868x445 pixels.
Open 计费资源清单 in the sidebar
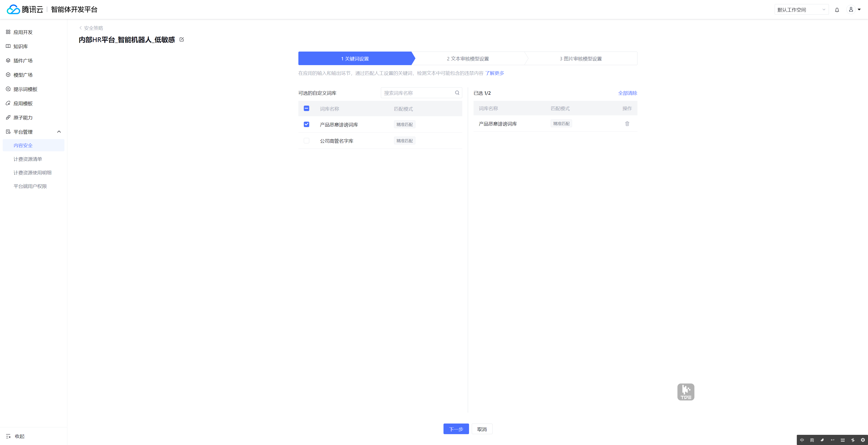pos(28,159)
